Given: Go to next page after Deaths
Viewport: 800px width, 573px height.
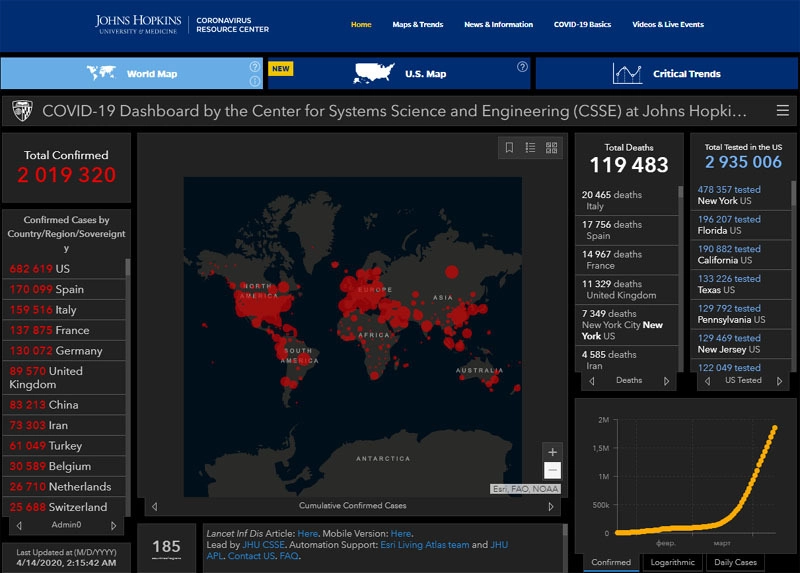Looking at the screenshot, I should click(667, 380).
